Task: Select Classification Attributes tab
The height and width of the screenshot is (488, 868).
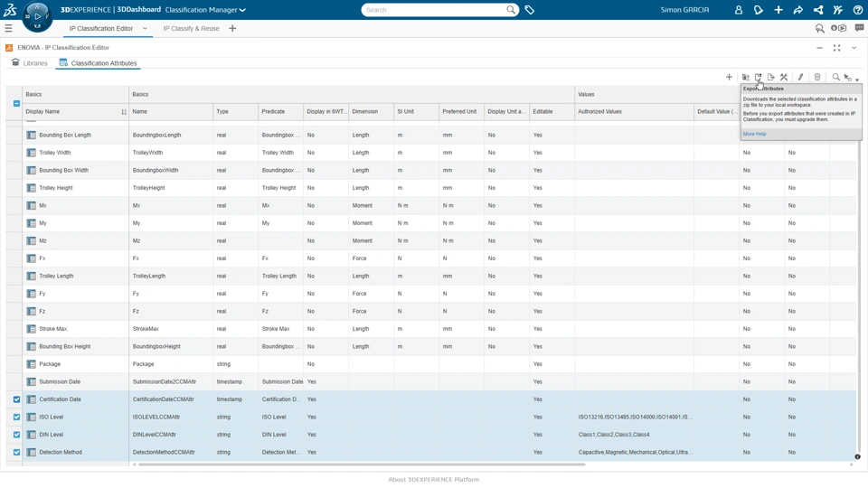Action: coord(99,63)
